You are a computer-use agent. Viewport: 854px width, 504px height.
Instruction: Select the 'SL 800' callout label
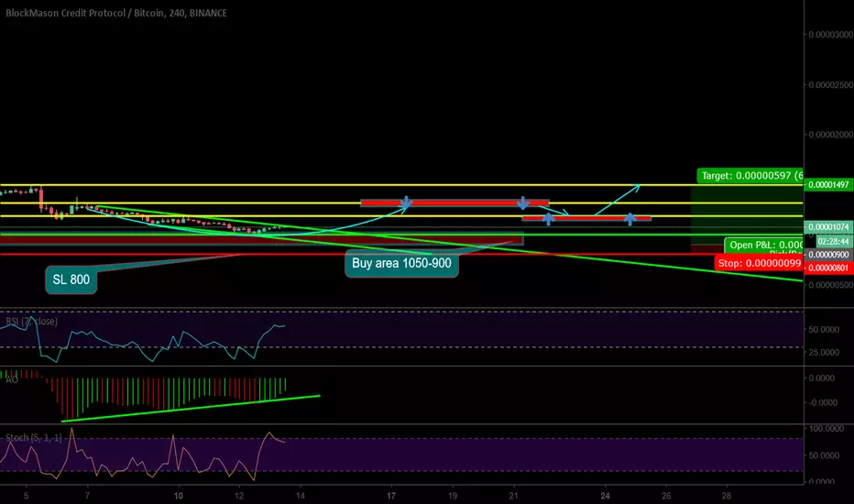coord(71,279)
